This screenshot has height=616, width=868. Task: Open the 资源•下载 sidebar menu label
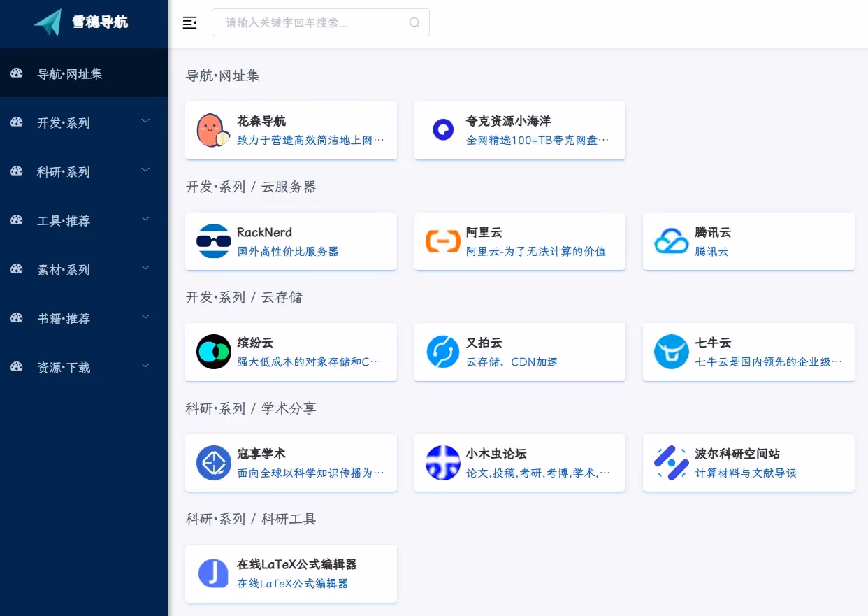click(x=64, y=368)
